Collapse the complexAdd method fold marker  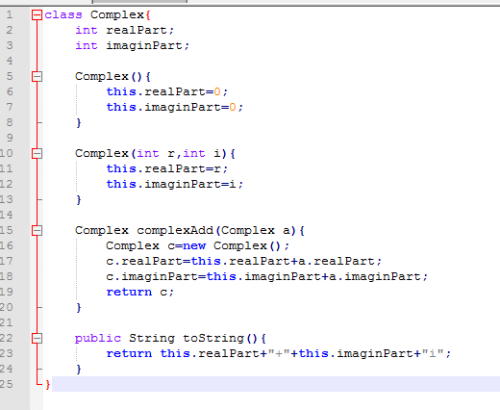click(37, 231)
